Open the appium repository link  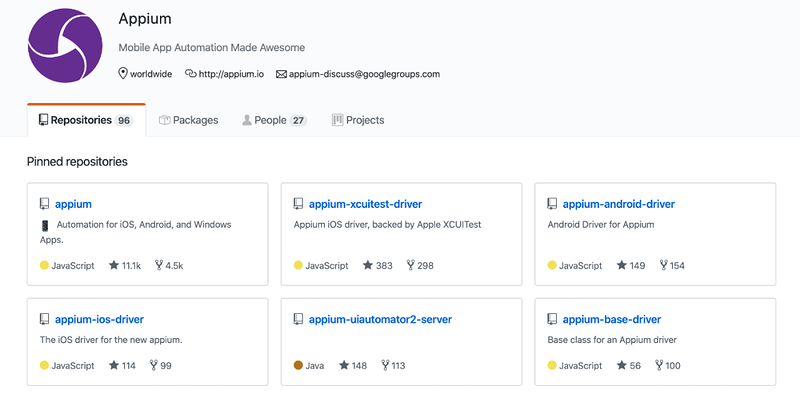click(x=73, y=204)
